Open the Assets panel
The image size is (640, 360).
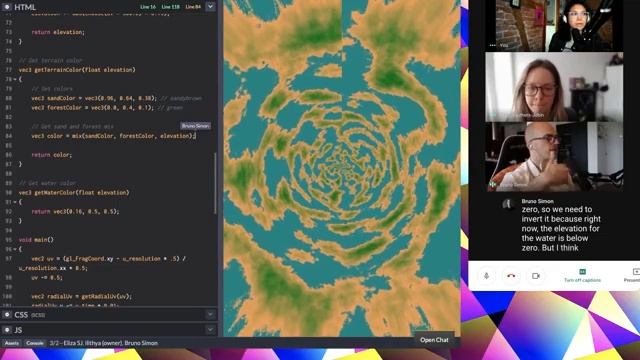(12, 343)
